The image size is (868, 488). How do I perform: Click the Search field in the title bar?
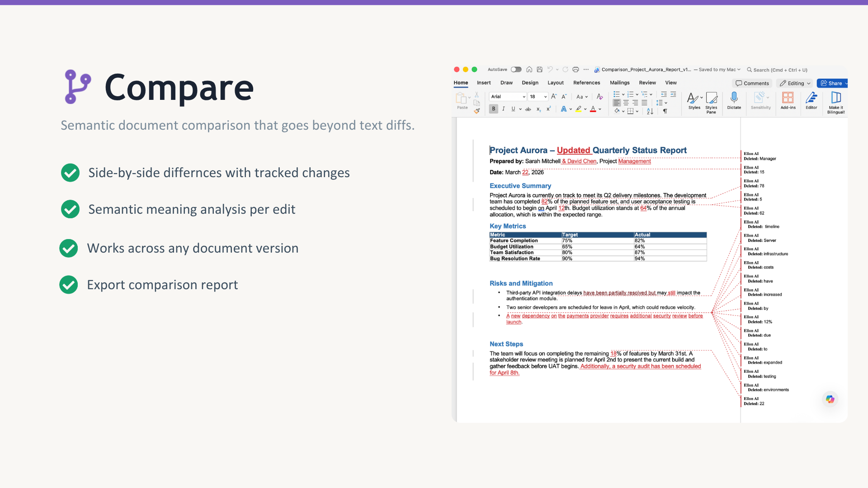pos(780,70)
